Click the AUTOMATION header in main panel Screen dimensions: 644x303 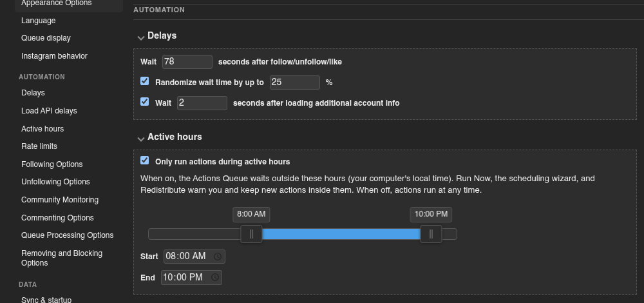tap(159, 10)
